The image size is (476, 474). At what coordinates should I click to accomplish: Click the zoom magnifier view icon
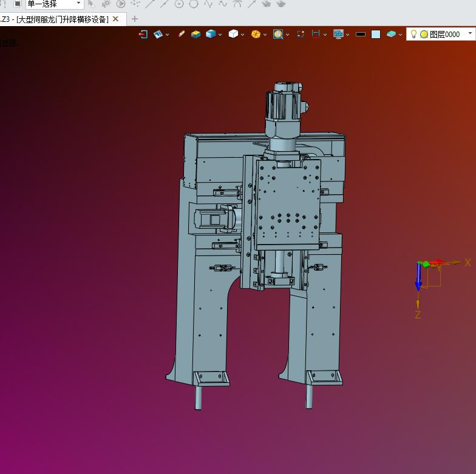(278, 34)
